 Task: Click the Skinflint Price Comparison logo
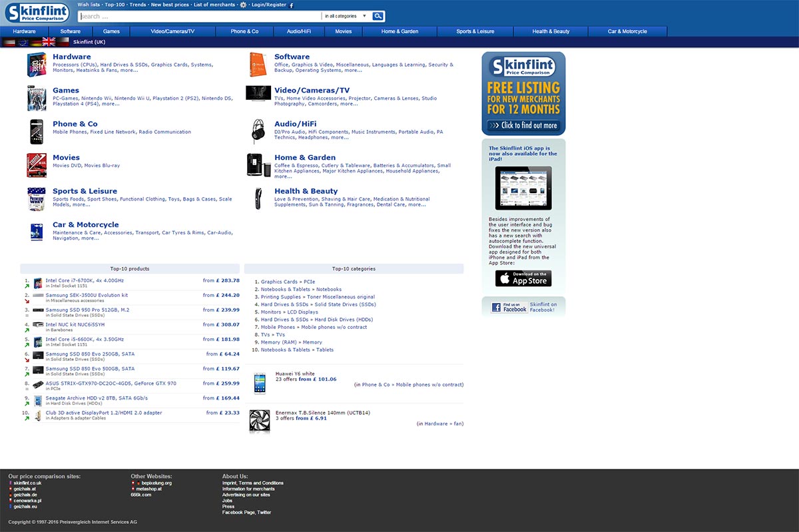tap(37, 12)
